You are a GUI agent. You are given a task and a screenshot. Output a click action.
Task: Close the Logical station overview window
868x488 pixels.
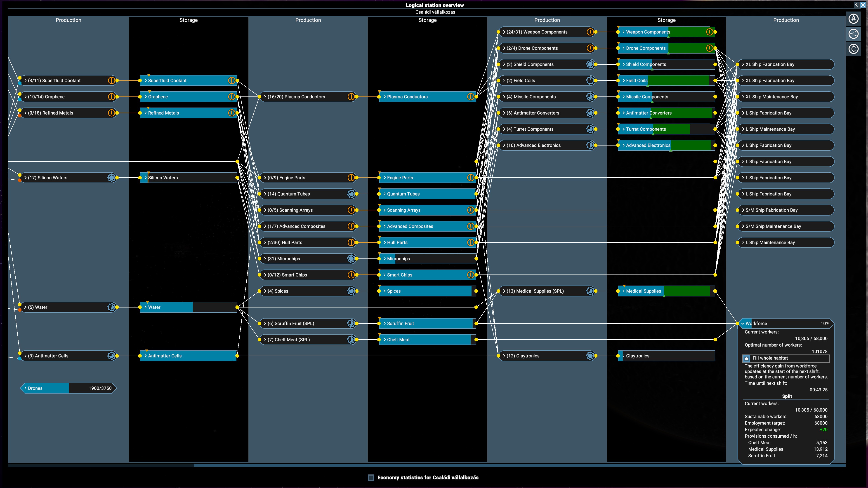point(863,5)
